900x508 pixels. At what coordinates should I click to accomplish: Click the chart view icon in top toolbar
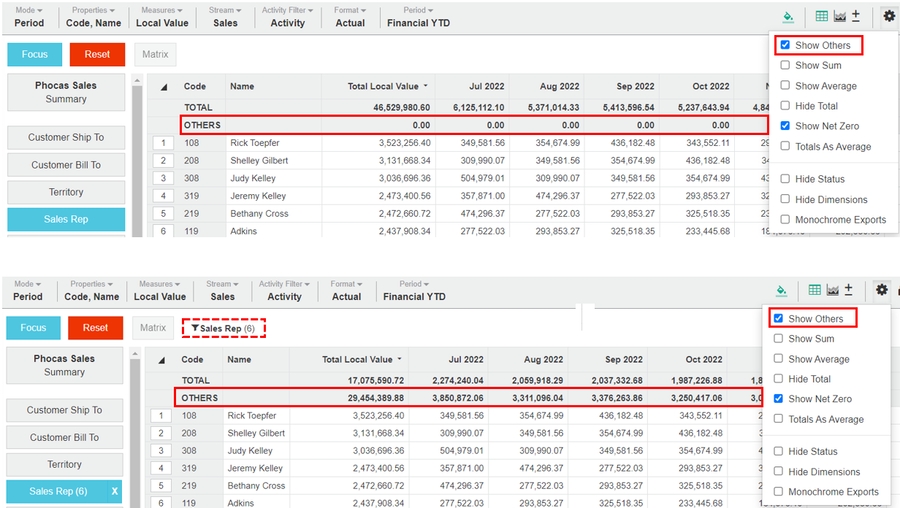pyautogui.click(x=840, y=17)
